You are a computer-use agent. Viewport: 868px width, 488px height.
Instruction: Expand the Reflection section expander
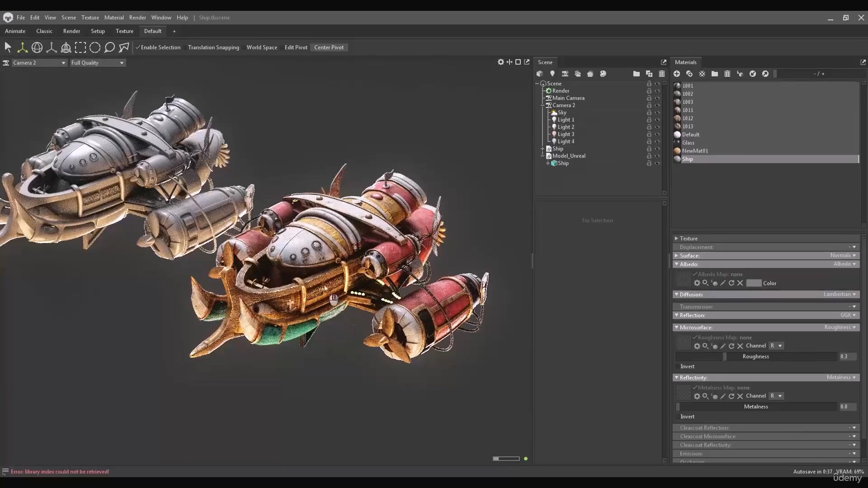coord(677,314)
